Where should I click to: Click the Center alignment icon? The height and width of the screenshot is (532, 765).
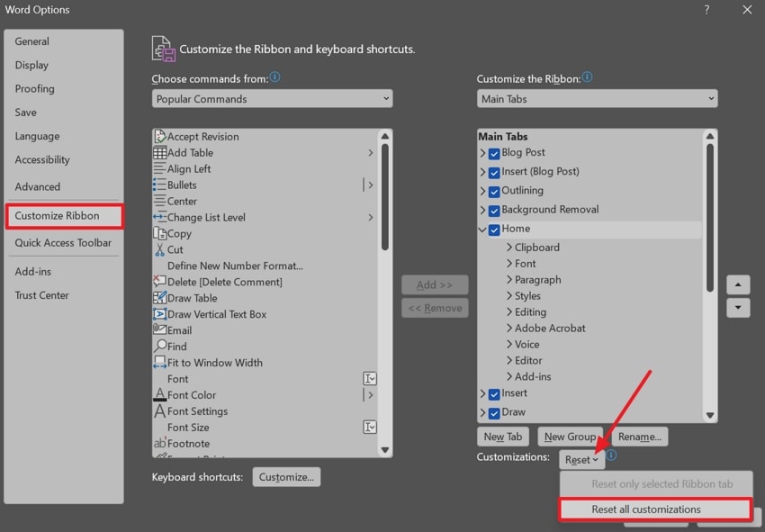[x=159, y=201]
